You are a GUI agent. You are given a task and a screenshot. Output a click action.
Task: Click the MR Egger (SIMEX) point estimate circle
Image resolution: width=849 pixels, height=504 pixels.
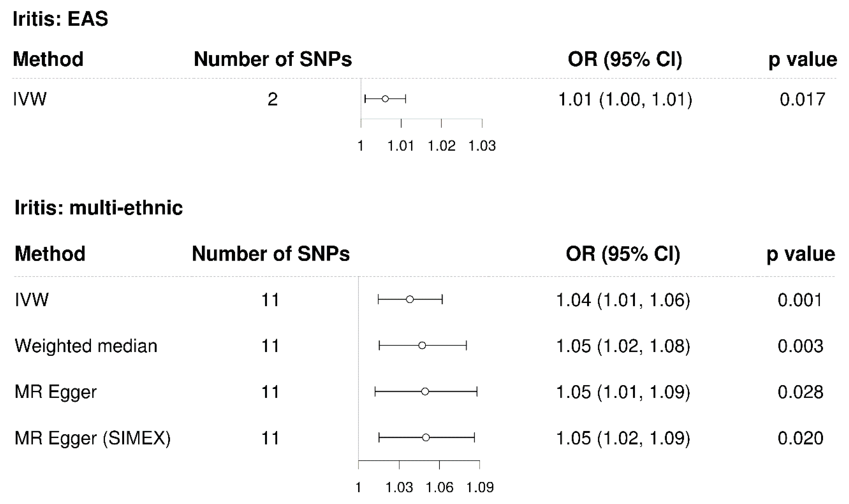[426, 437]
